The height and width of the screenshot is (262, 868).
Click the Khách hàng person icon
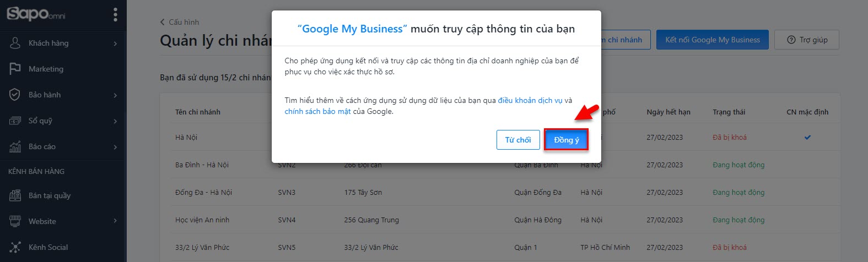pos(15,43)
